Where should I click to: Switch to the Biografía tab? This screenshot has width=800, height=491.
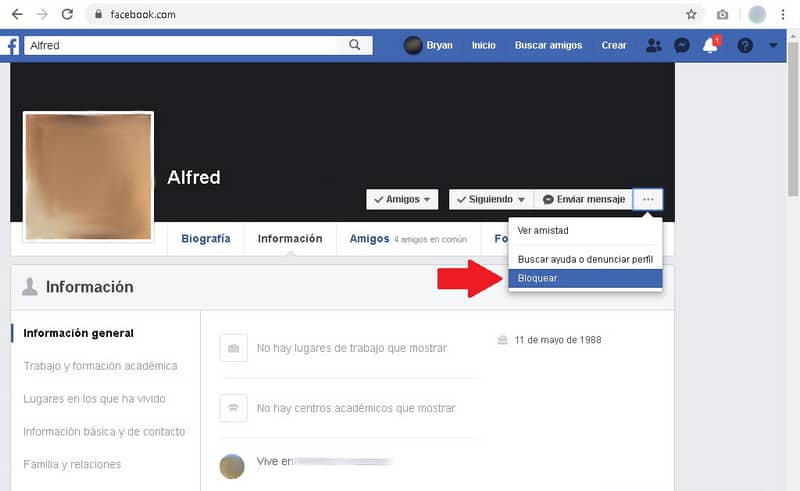point(206,239)
